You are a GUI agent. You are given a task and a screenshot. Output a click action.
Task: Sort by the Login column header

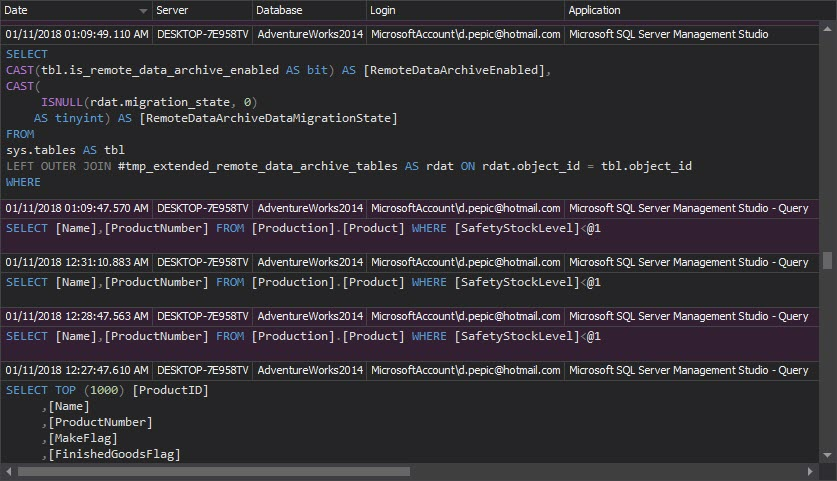point(465,10)
